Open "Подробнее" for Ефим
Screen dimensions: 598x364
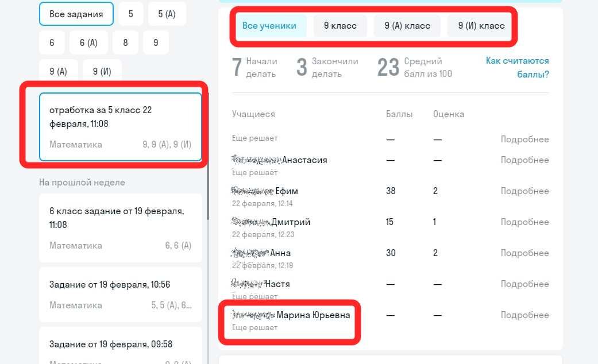pos(524,191)
